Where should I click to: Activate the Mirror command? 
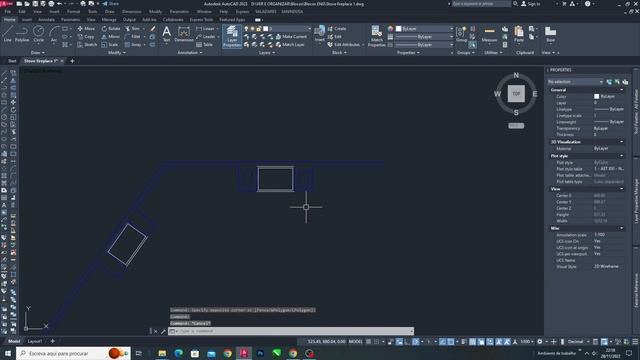(x=111, y=36)
